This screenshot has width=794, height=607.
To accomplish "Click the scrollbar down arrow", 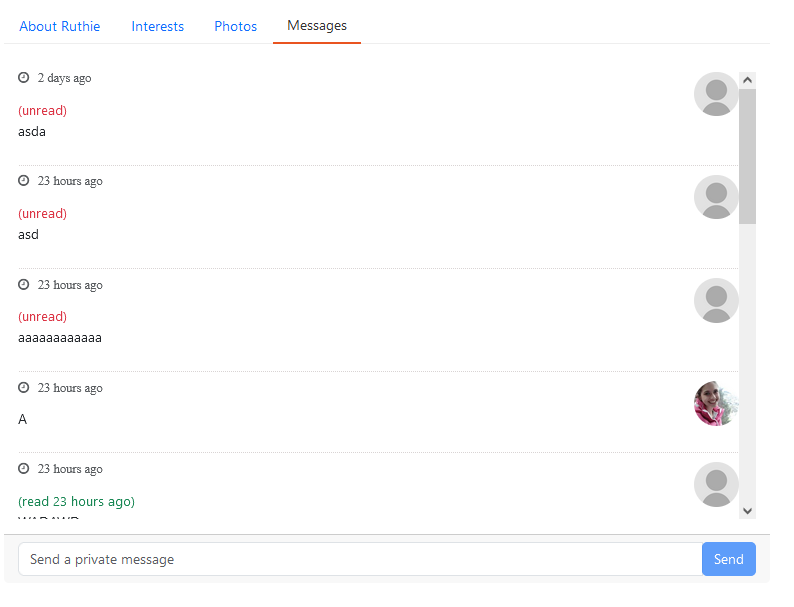I will click(747, 511).
